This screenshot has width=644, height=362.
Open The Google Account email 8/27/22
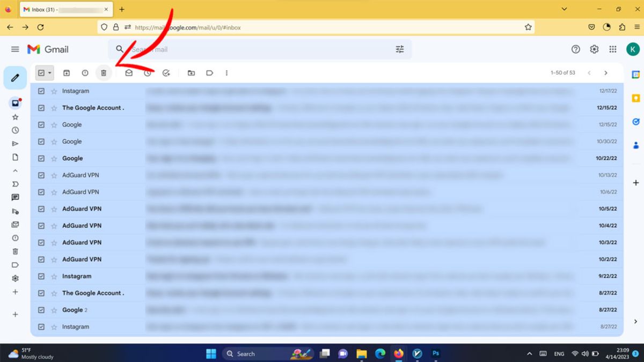pos(327,293)
